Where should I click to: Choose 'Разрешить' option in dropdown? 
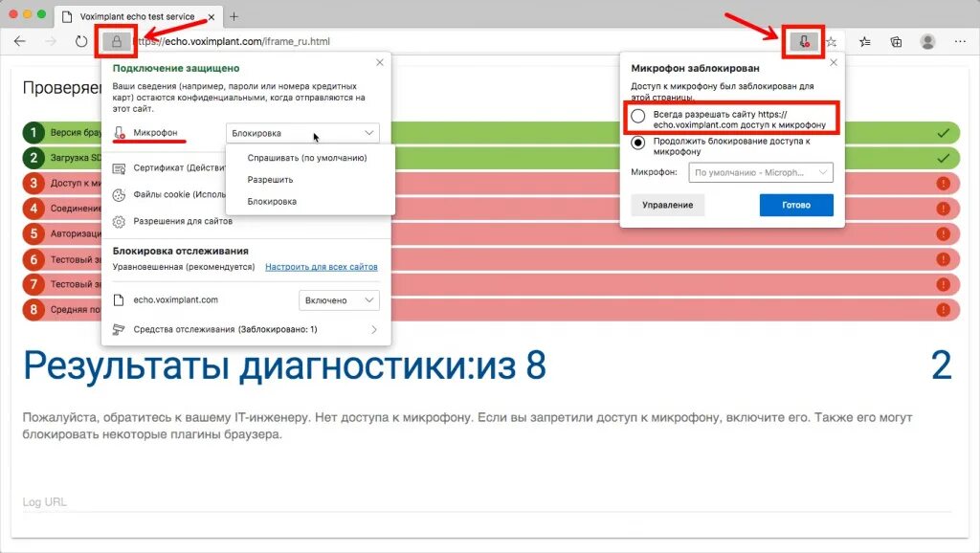click(x=270, y=180)
